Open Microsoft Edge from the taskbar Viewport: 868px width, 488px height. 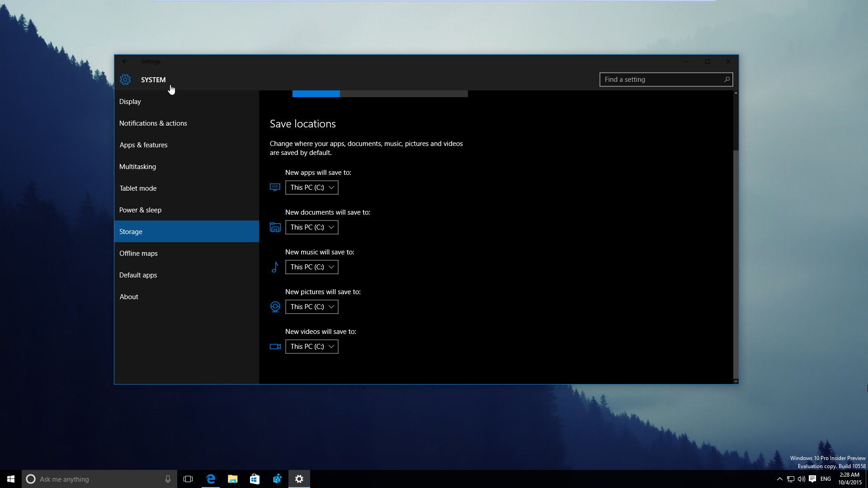(211, 479)
